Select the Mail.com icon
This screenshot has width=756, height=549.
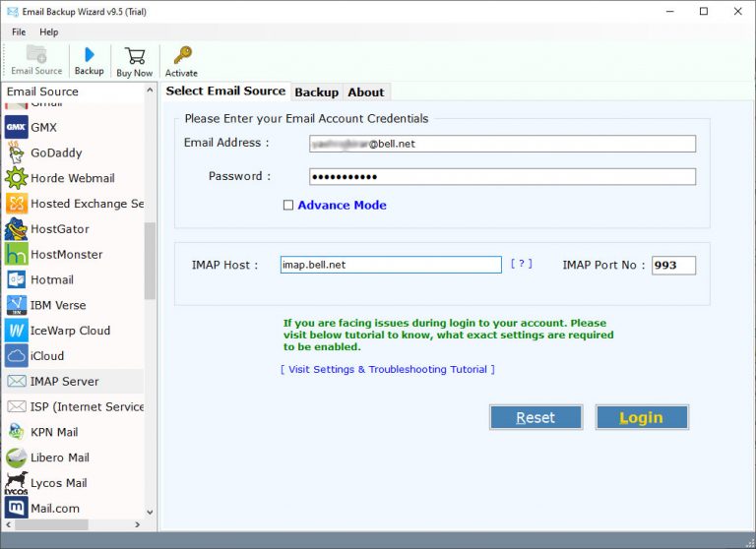[17, 508]
